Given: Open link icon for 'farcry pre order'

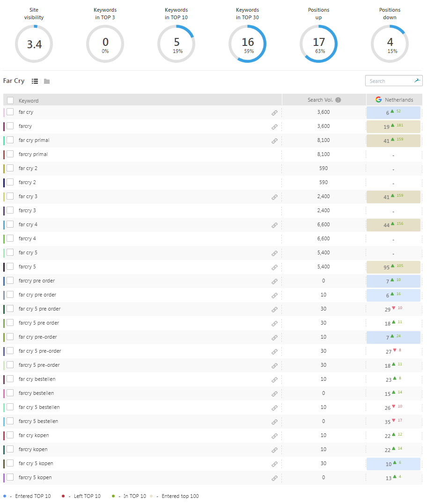Looking at the screenshot, I should 274,282.
